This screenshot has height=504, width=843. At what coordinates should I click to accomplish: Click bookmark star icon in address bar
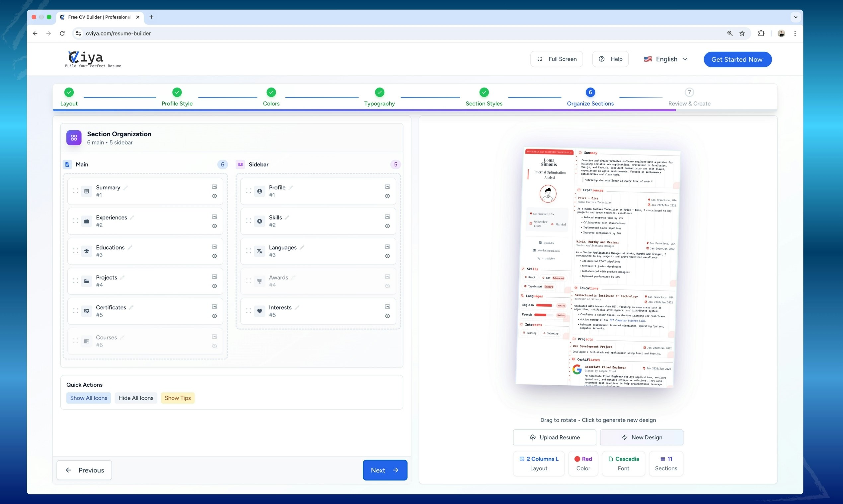point(742,33)
